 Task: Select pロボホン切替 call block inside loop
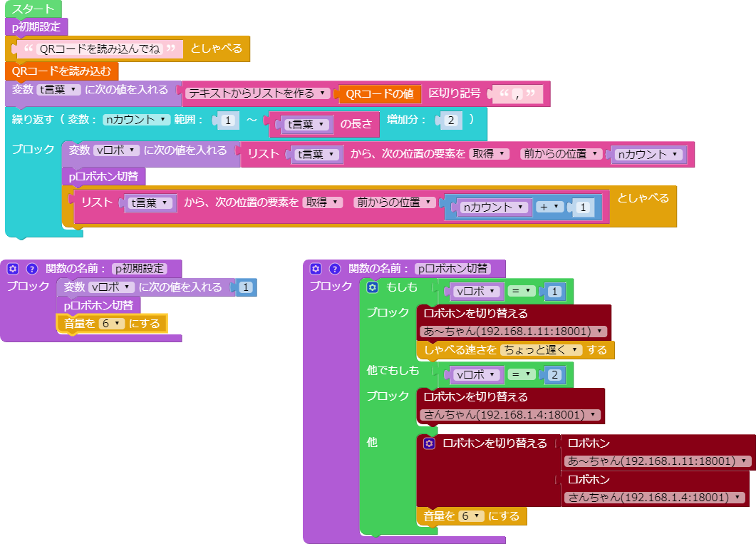point(103,176)
